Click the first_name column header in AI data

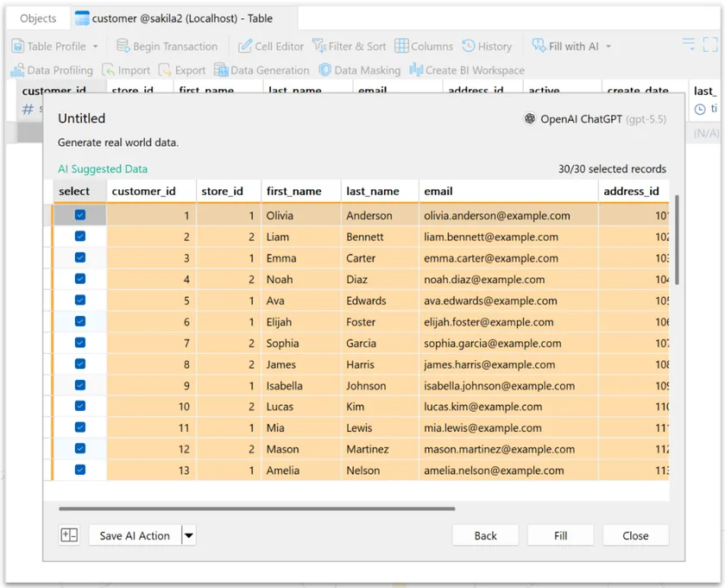click(301, 191)
